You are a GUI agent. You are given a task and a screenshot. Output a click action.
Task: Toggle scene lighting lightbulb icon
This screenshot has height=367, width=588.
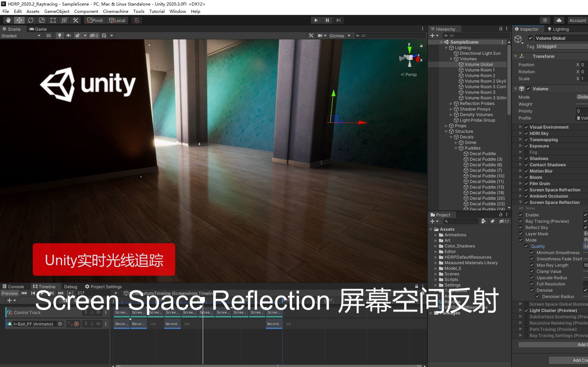coord(60,36)
